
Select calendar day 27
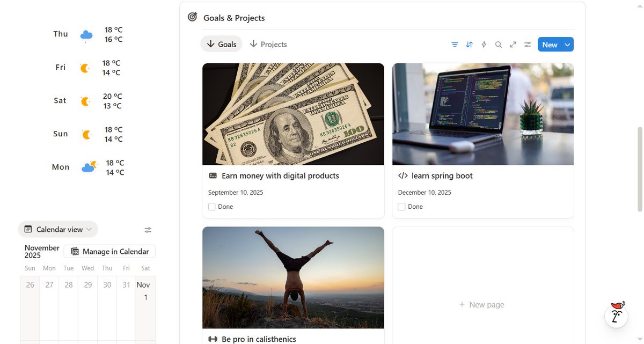click(49, 285)
